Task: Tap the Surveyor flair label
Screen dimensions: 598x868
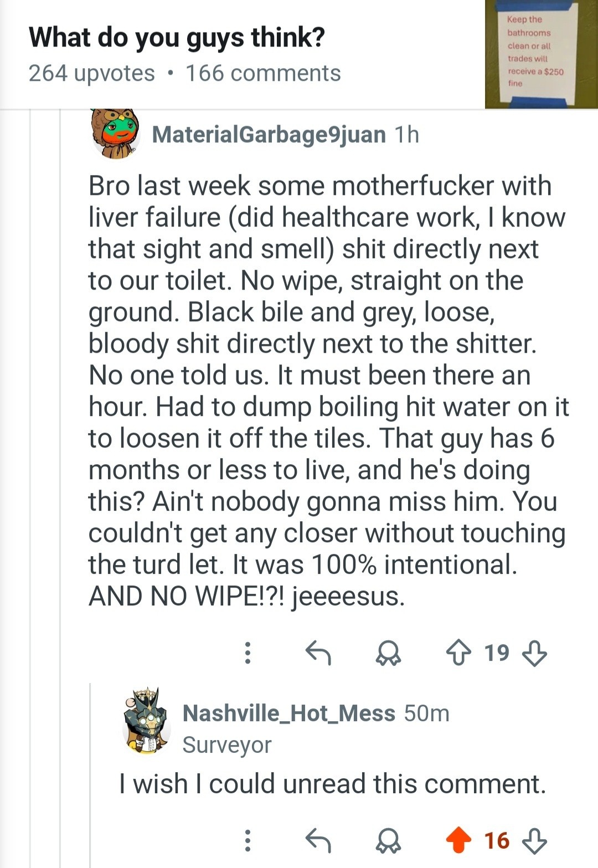Action: (227, 745)
